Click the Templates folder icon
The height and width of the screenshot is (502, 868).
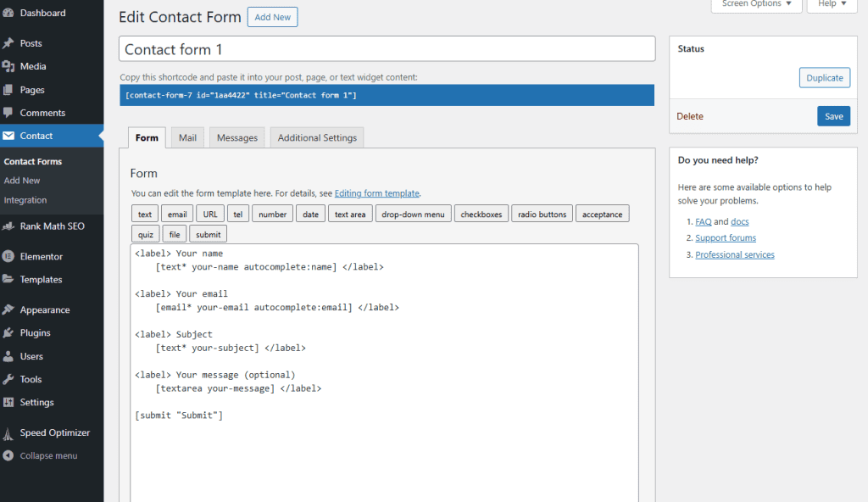(x=8, y=279)
